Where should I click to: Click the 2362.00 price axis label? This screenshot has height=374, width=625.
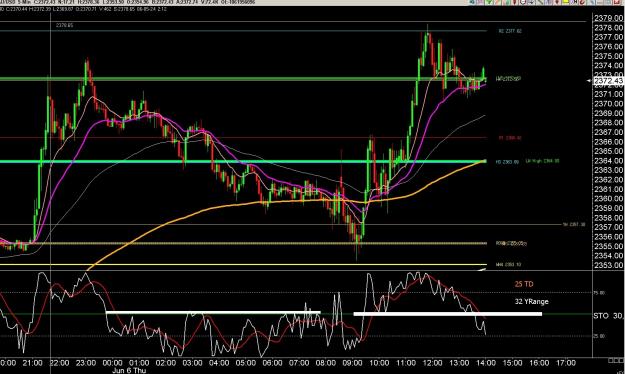tap(608, 180)
